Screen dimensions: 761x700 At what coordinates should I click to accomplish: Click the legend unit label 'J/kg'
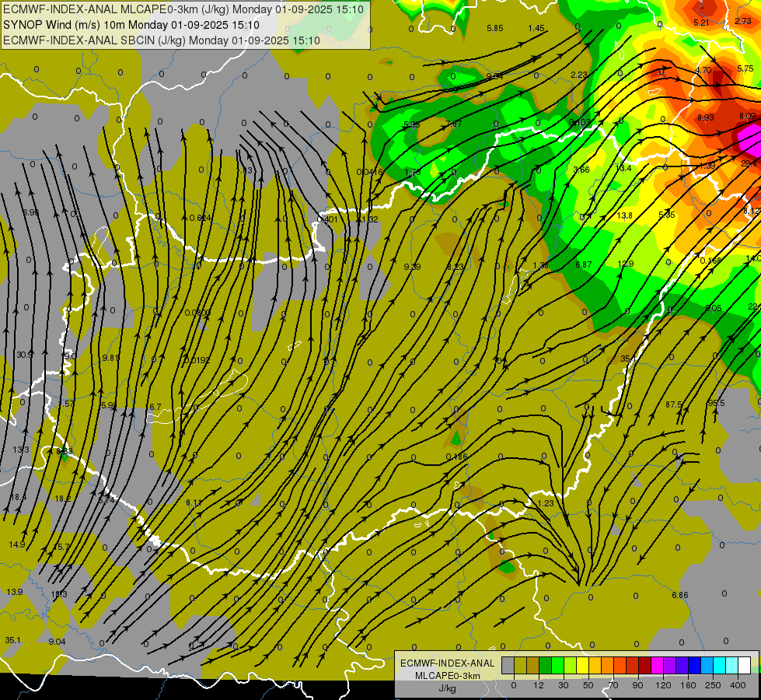447,688
